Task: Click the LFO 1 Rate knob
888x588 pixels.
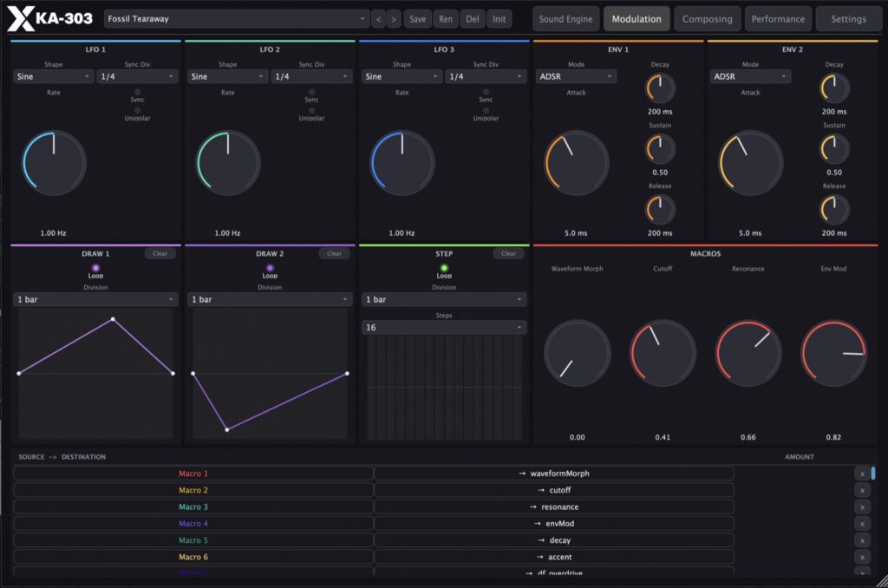Action: (x=54, y=163)
